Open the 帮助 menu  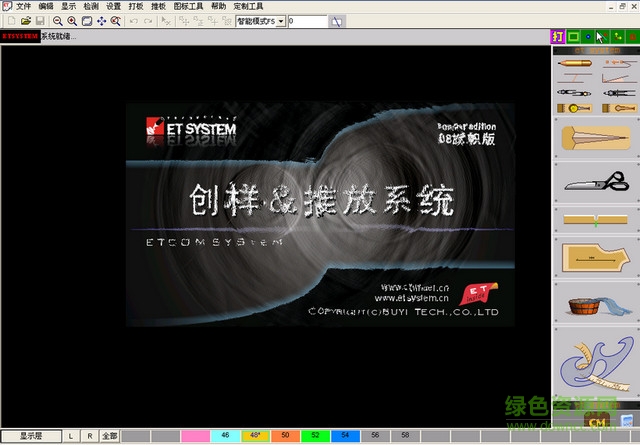[x=218, y=6]
